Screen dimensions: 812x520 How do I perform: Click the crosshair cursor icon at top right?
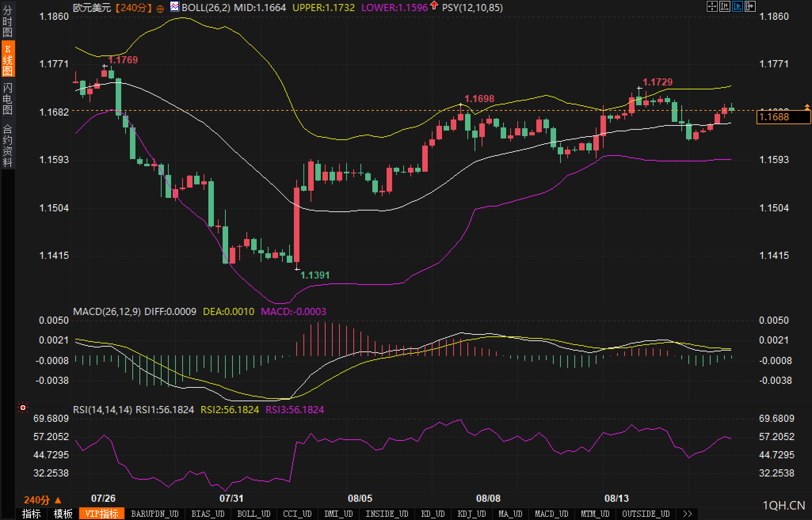712,6
